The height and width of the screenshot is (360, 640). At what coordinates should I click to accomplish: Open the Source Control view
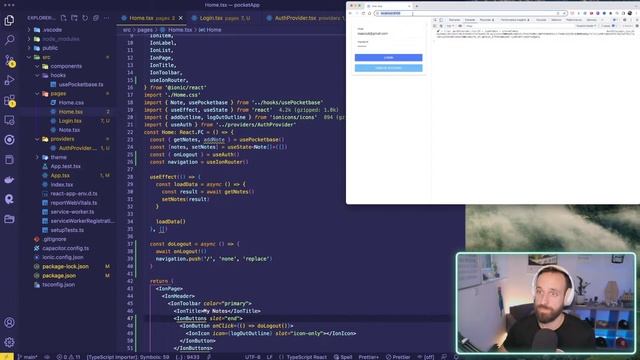point(9,60)
